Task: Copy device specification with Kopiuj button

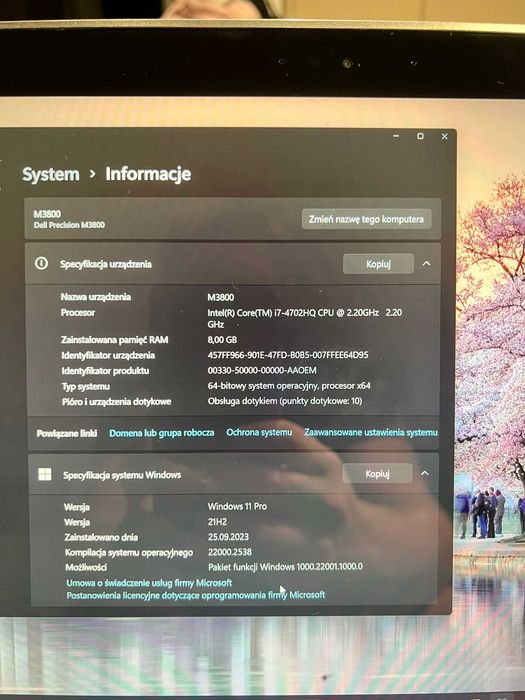Action: pyautogui.click(x=378, y=264)
